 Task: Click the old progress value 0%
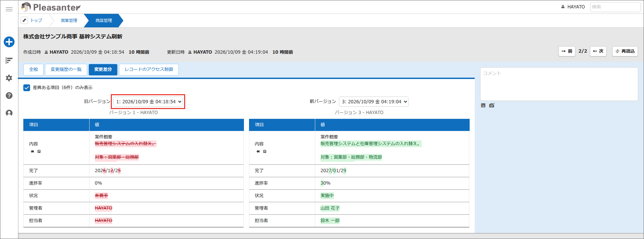[x=98, y=183]
